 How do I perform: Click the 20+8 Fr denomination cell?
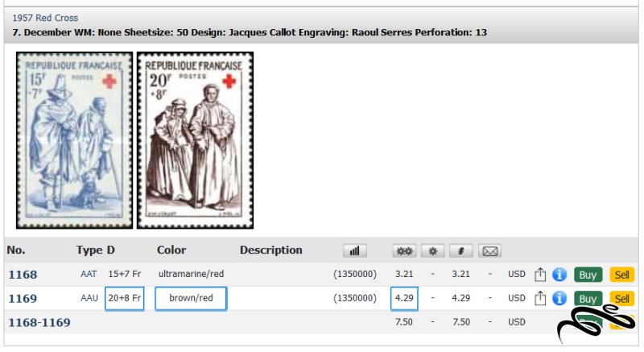pos(125,298)
